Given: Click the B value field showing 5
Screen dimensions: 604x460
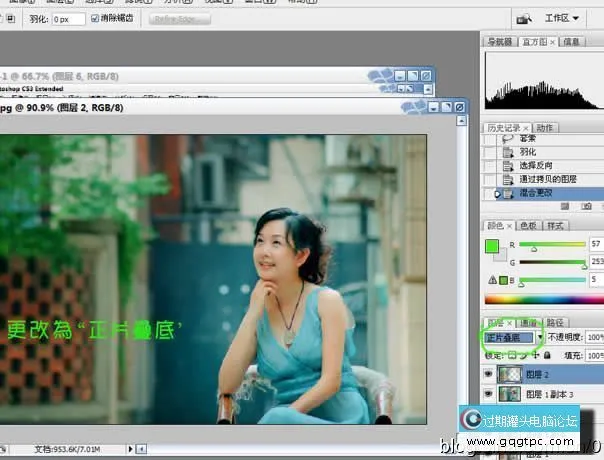Looking at the screenshot, I should point(596,279).
